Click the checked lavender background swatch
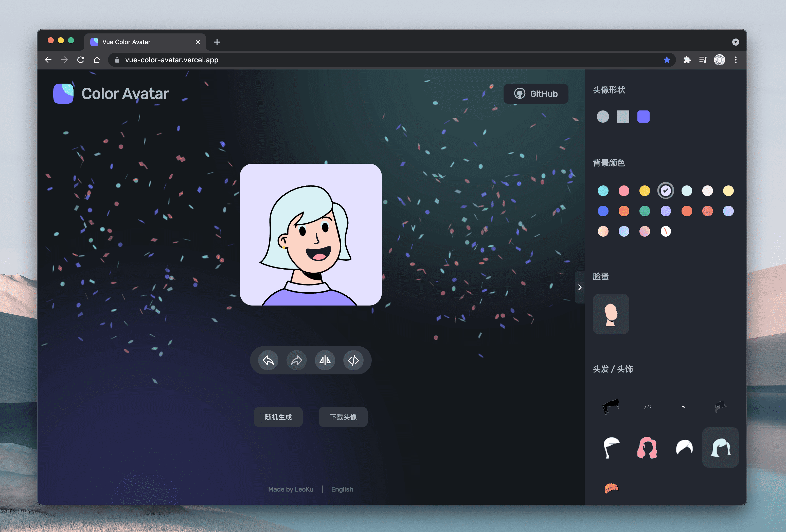Image resolution: width=786 pixels, height=532 pixels. (x=666, y=191)
